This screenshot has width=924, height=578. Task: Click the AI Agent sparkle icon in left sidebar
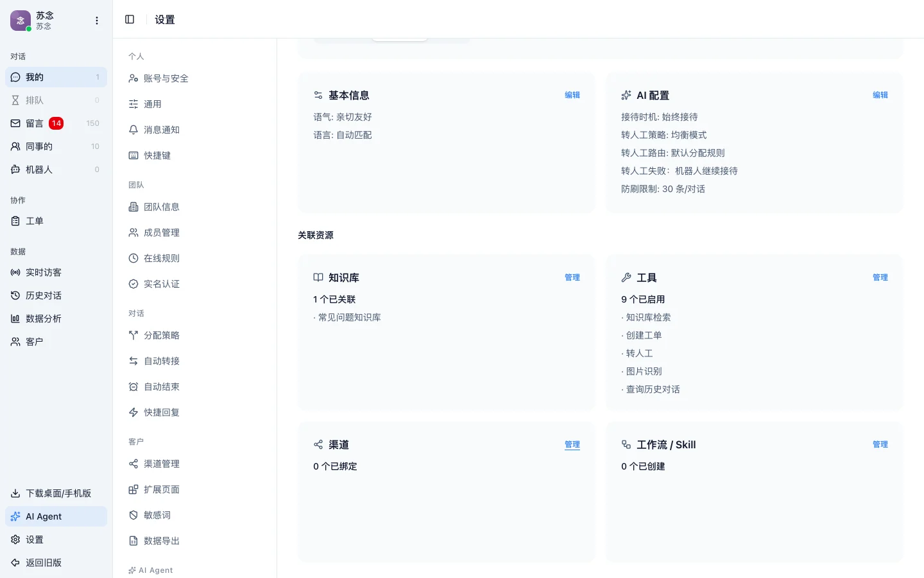15,516
